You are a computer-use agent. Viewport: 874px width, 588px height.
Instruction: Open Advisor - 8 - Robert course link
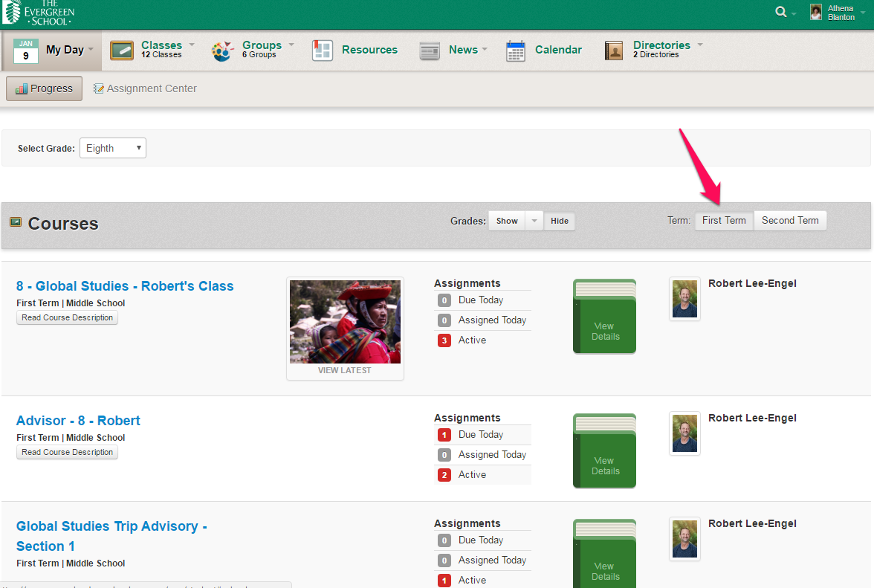coord(78,421)
